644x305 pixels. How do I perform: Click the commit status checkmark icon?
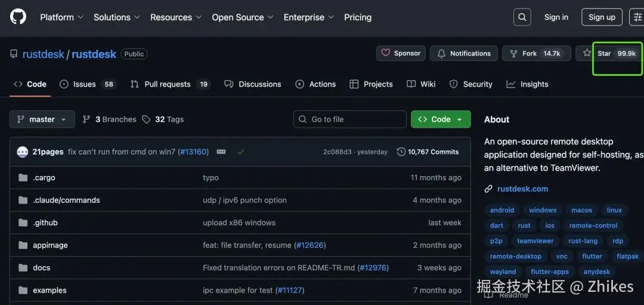[x=241, y=152]
